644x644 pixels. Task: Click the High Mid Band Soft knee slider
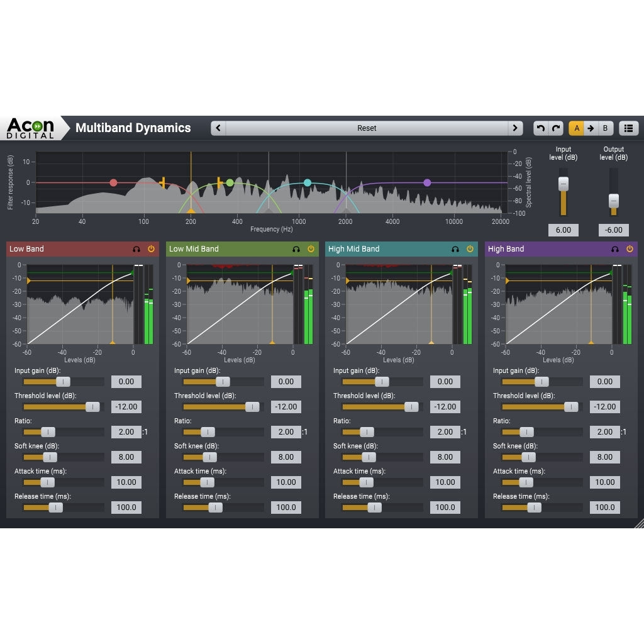click(x=382, y=457)
